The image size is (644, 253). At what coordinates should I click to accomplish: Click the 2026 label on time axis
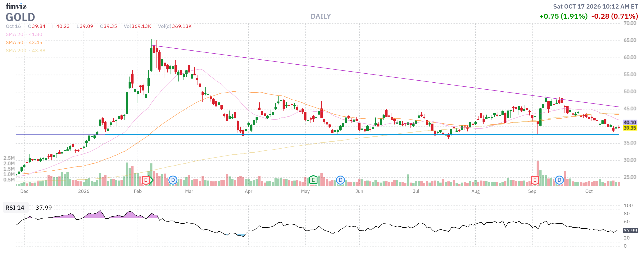(84, 192)
